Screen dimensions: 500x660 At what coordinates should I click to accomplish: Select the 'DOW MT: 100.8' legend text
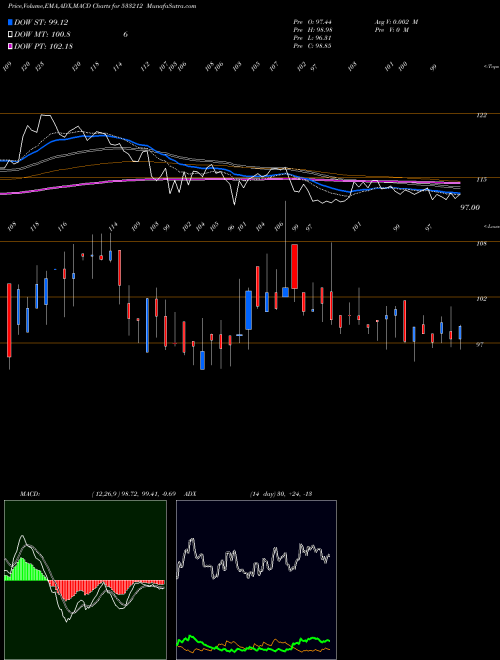(42, 34)
